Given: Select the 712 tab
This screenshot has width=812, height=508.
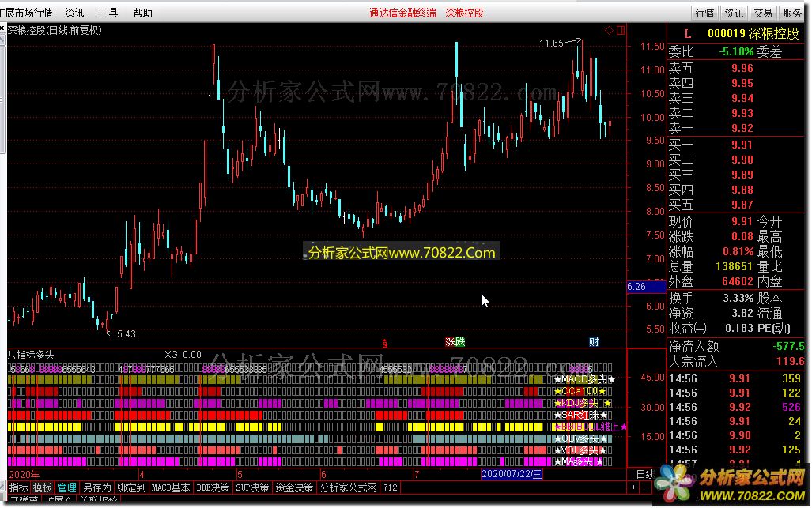Looking at the screenshot, I should pos(391,487).
